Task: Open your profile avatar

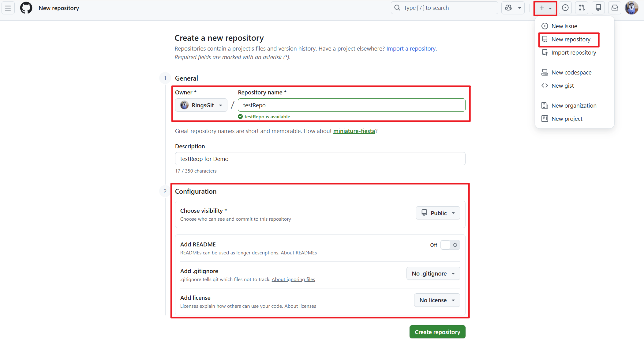Action: [631, 8]
